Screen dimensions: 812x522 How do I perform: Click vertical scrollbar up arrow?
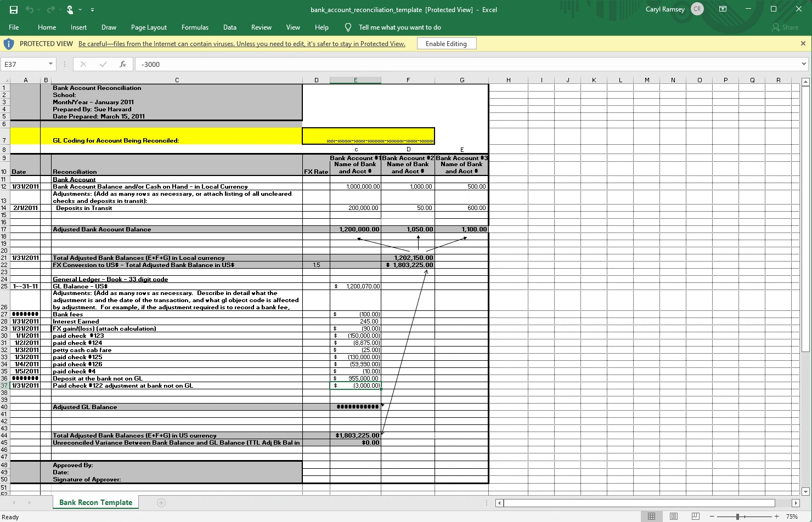(805, 82)
